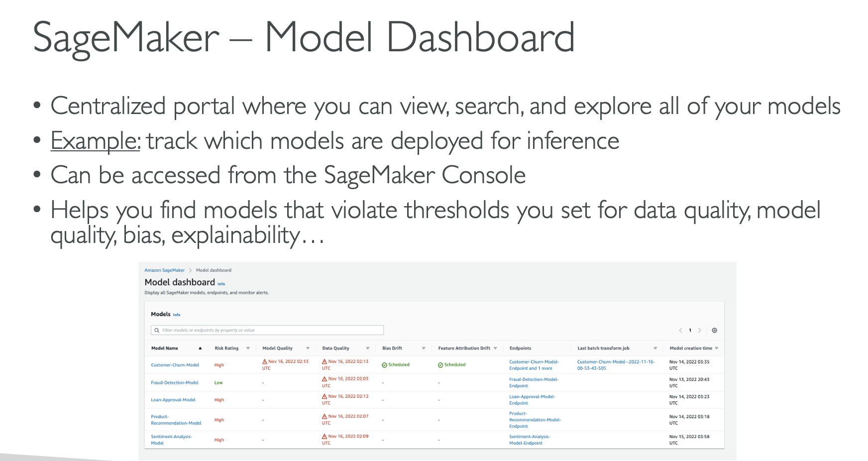This screenshot has height=461, width=868.
Task: Open the Sentiment-Analysis-Model link
Action: coord(171,440)
